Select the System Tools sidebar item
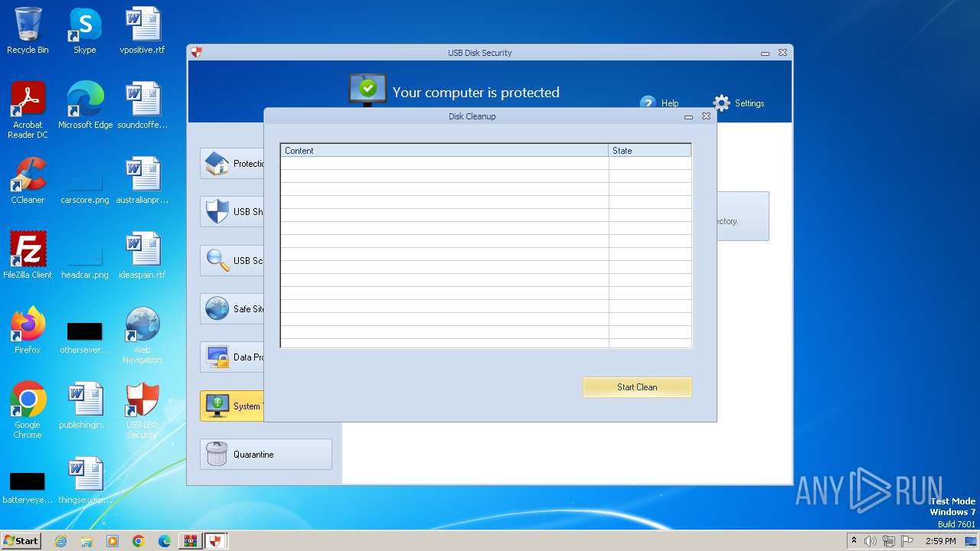The height and width of the screenshot is (551, 980). [x=232, y=406]
